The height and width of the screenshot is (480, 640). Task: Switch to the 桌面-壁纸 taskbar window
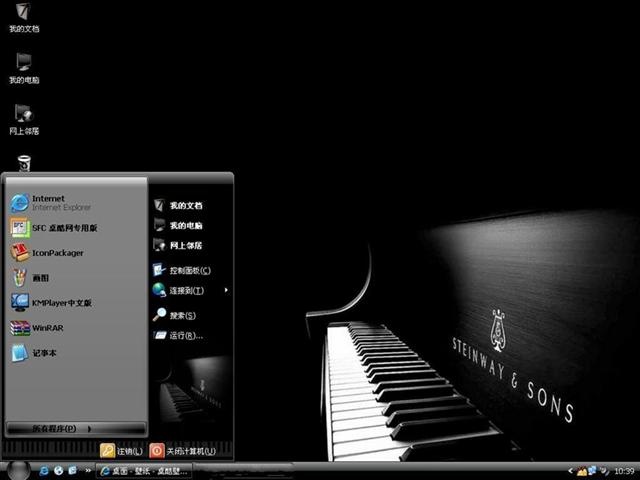144,471
